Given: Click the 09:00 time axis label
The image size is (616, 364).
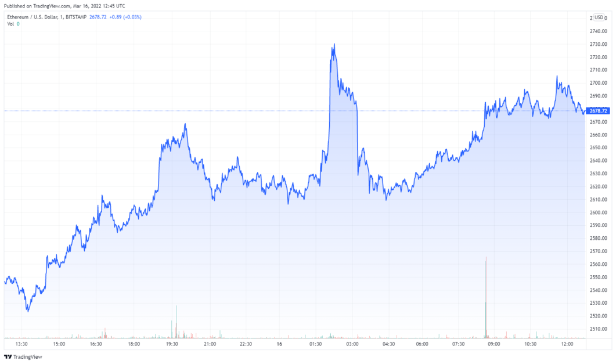Looking at the screenshot, I should point(494,344).
